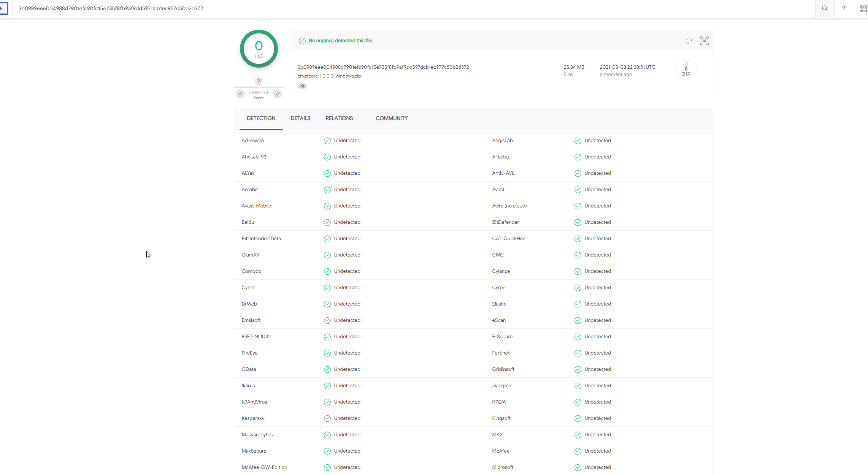Click the ALYac engine name

point(248,173)
